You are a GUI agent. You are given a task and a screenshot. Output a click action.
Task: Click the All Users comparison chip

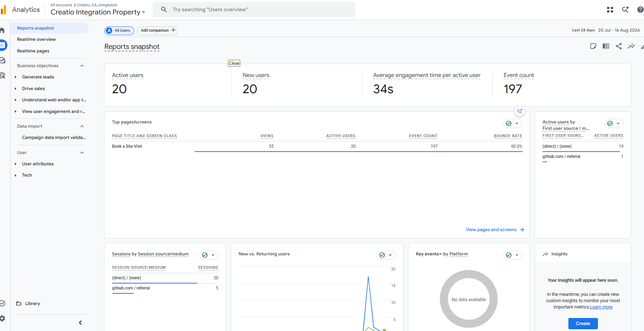(x=119, y=31)
